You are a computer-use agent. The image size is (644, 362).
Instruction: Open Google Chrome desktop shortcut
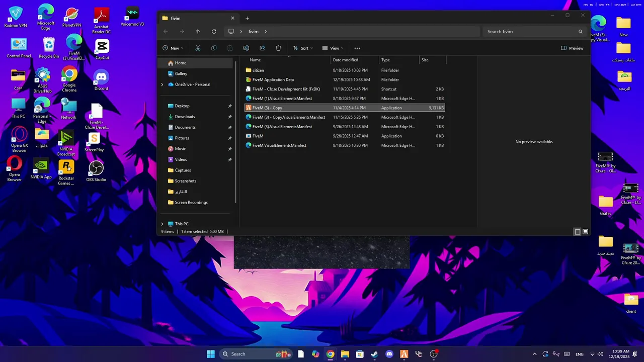click(69, 80)
